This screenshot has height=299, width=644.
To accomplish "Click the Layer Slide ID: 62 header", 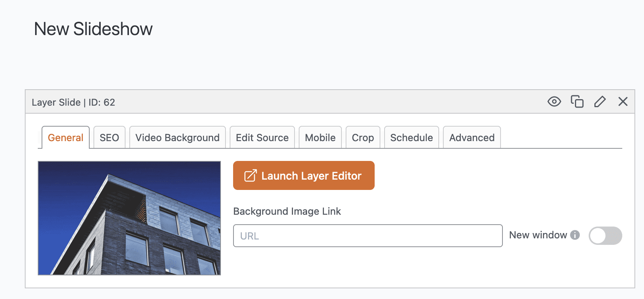I will coord(73,102).
